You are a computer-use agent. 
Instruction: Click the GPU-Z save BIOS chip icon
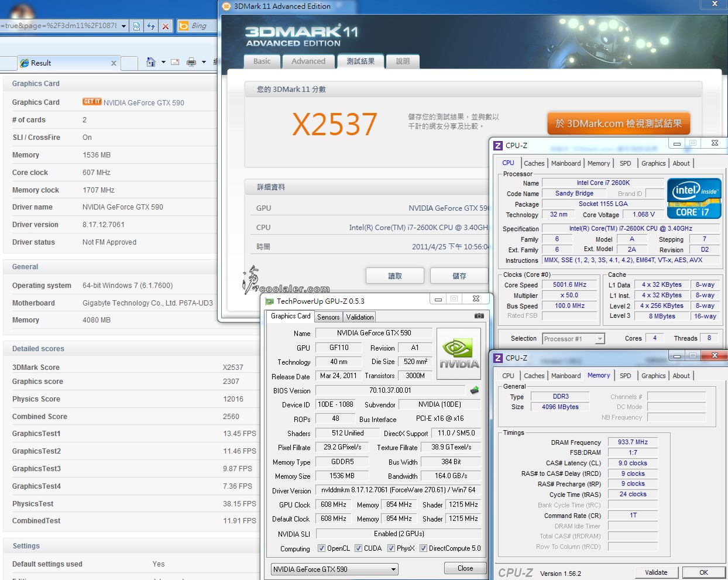[475, 390]
